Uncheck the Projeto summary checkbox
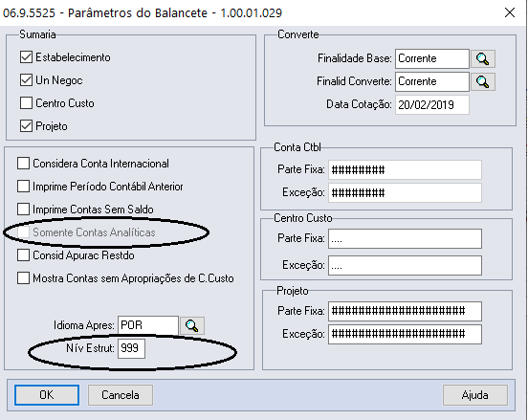528x420 pixels. coord(26,126)
